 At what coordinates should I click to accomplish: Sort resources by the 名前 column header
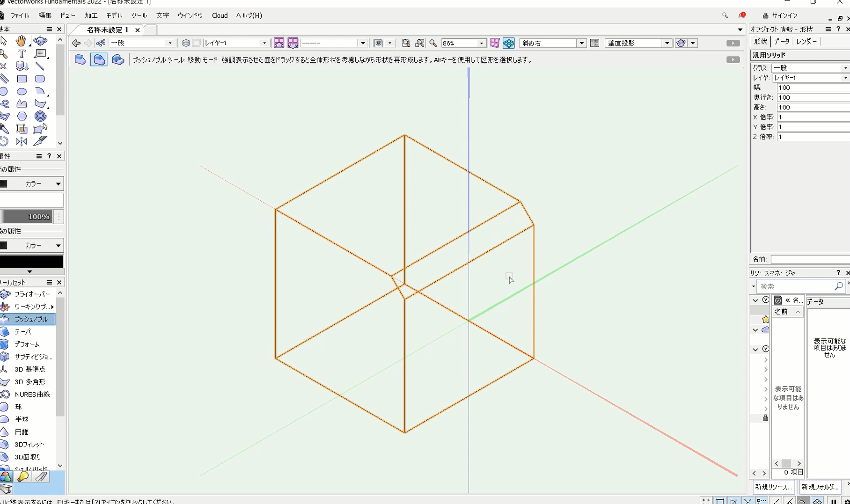[x=787, y=312]
